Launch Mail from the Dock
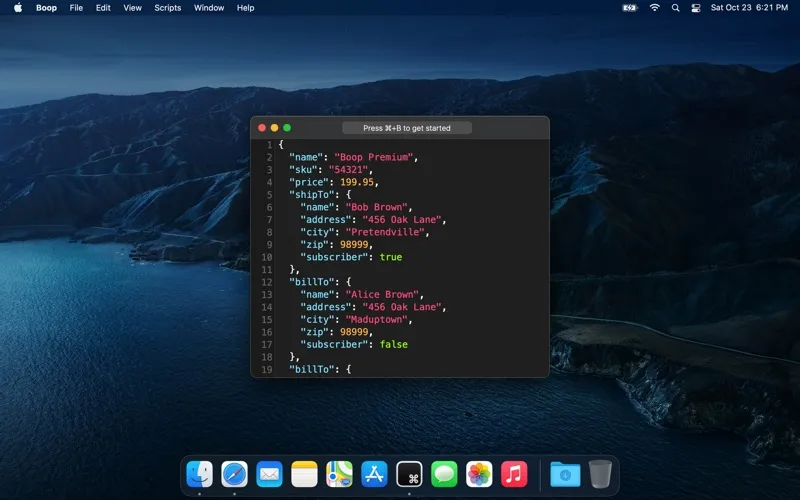This screenshot has width=800, height=500. click(x=269, y=474)
